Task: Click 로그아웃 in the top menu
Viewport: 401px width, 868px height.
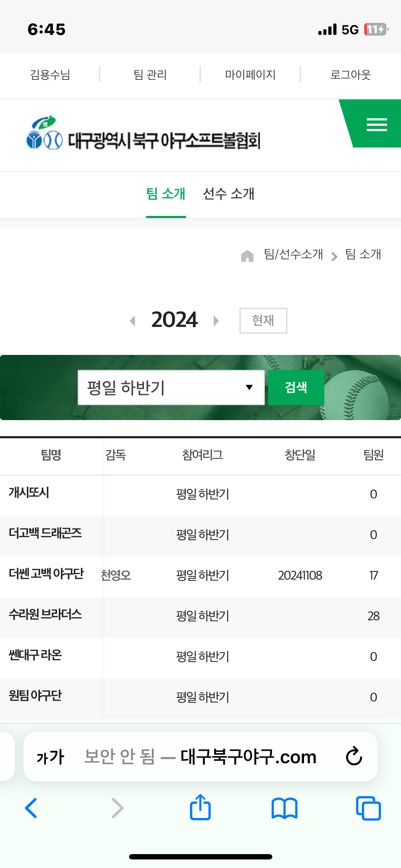Action: pos(351,74)
